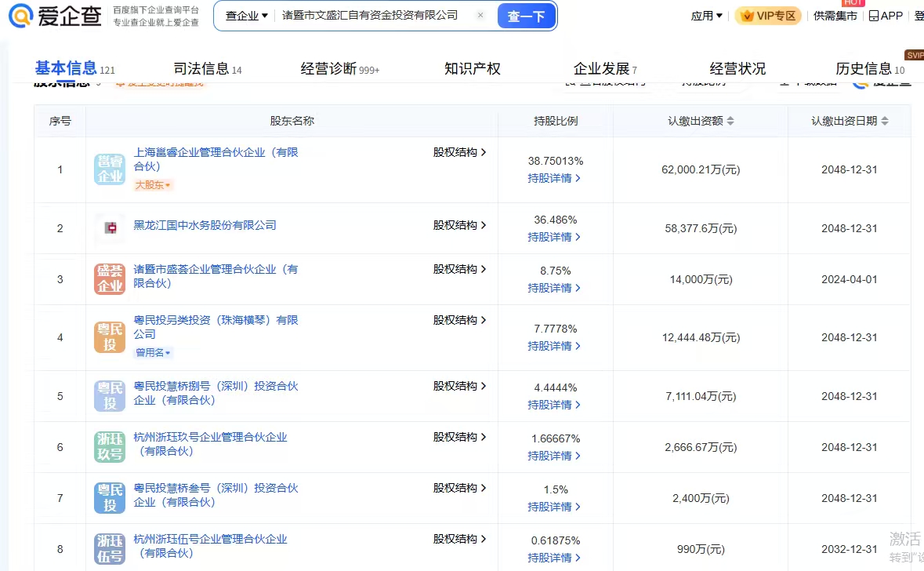
Task: Click the 58,377.6万(元) amount cell
Action: coord(701,229)
